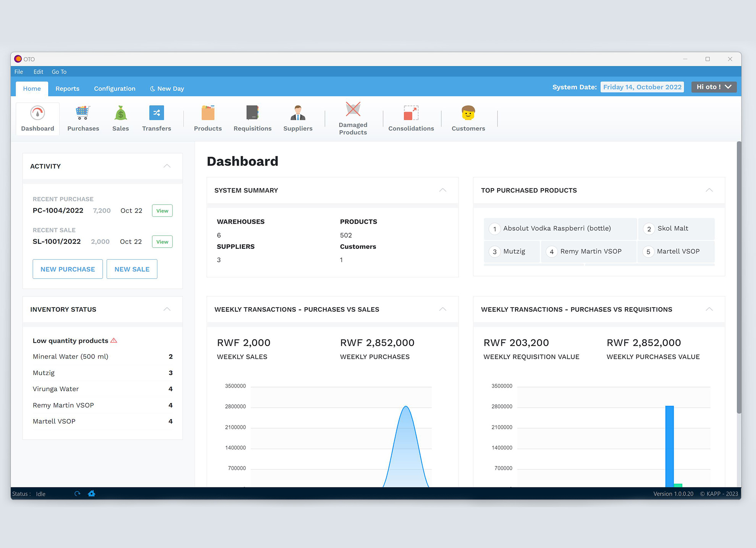Open the Products toolbar icon
Screen dimensions: 756x548
(x=208, y=113)
